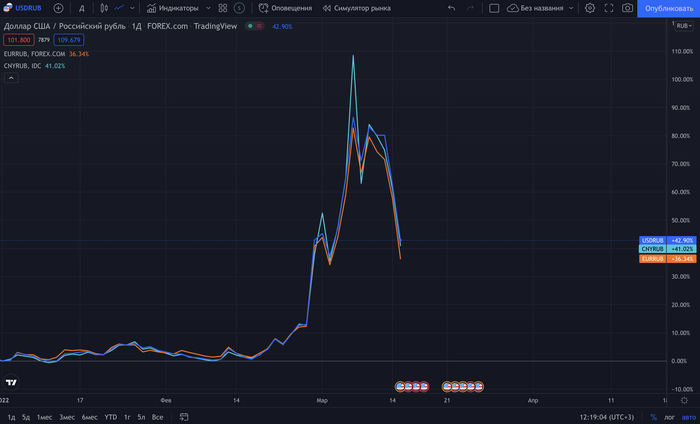700x424 pixels.
Task: Select the YTD time range
Action: coord(110,417)
